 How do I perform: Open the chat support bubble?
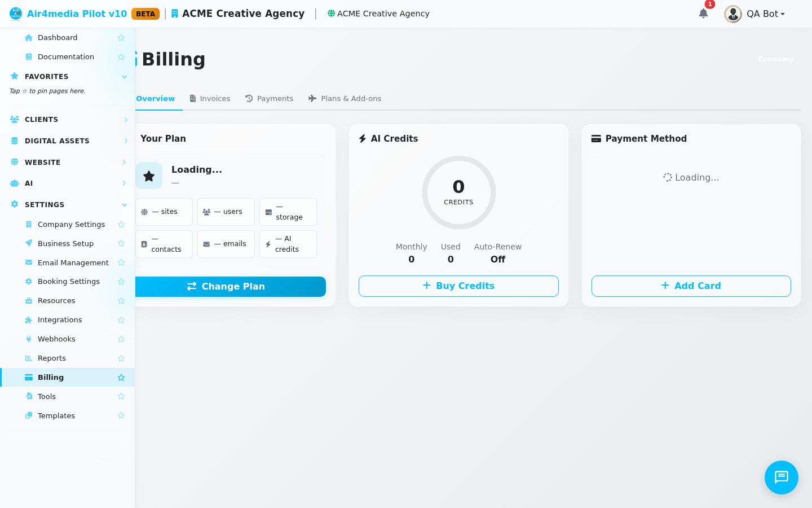click(x=782, y=478)
